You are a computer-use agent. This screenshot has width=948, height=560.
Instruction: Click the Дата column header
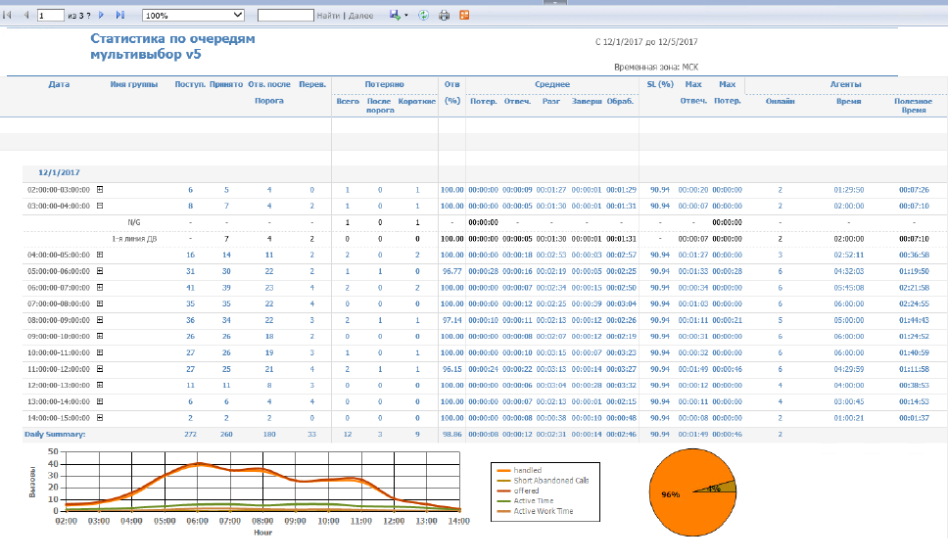[59, 84]
